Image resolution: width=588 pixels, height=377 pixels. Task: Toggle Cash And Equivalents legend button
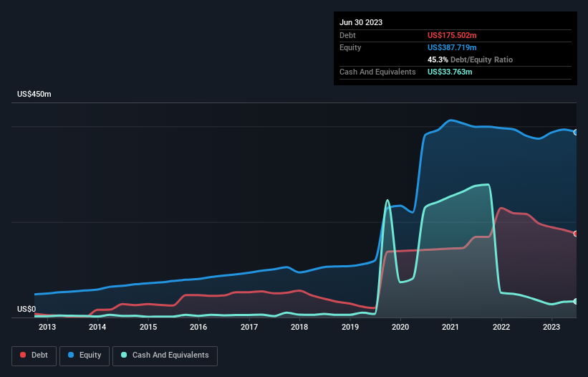[165, 355]
